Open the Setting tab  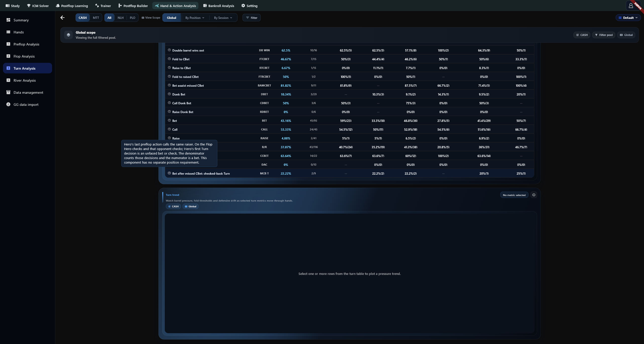tap(249, 6)
